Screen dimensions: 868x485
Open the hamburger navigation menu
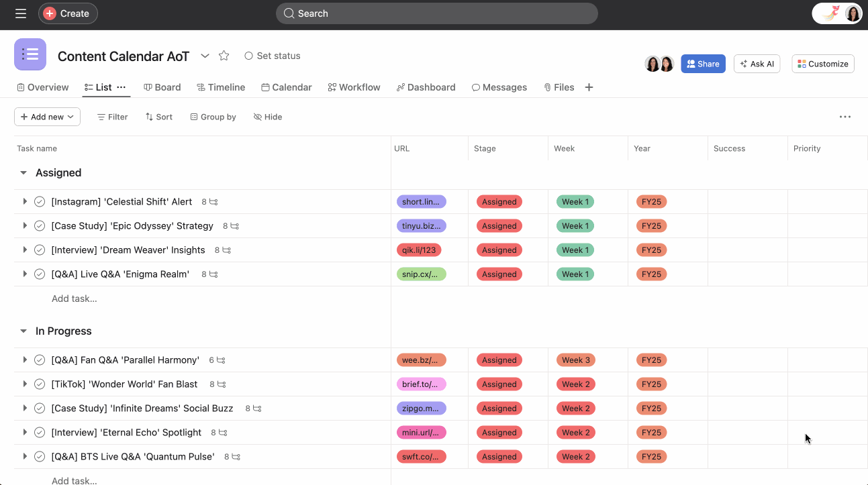point(21,13)
